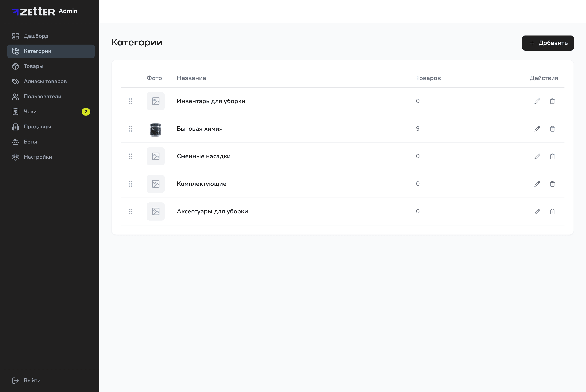Delete the Бытовая химия category
This screenshot has width=586, height=392.
click(x=552, y=129)
